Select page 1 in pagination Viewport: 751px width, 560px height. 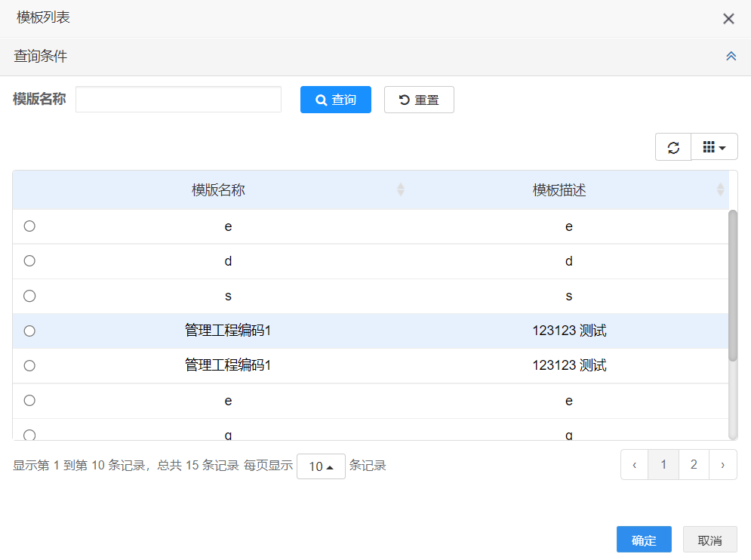coord(663,465)
